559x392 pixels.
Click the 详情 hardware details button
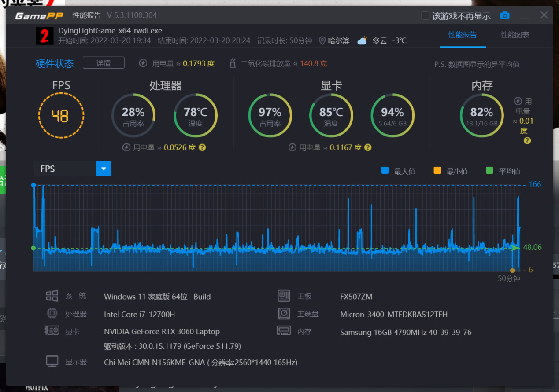click(104, 63)
